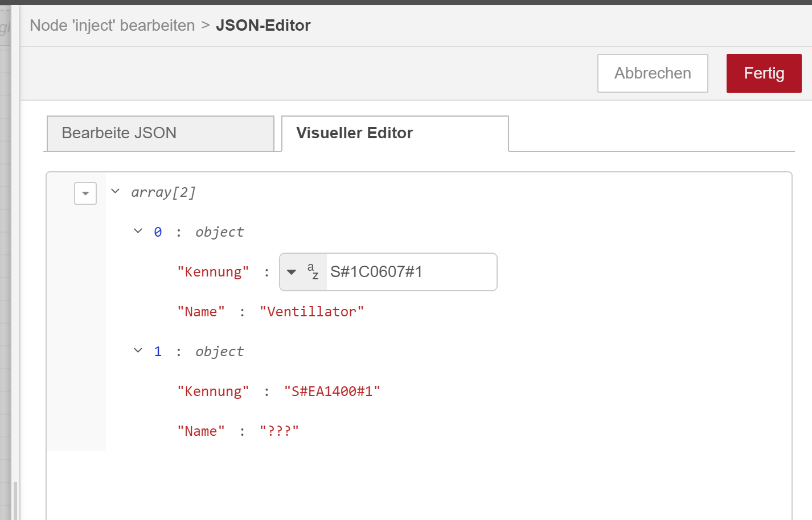The width and height of the screenshot is (812, 520).
Task: Click the object label of index 1
Action: (x=219, y=352)
